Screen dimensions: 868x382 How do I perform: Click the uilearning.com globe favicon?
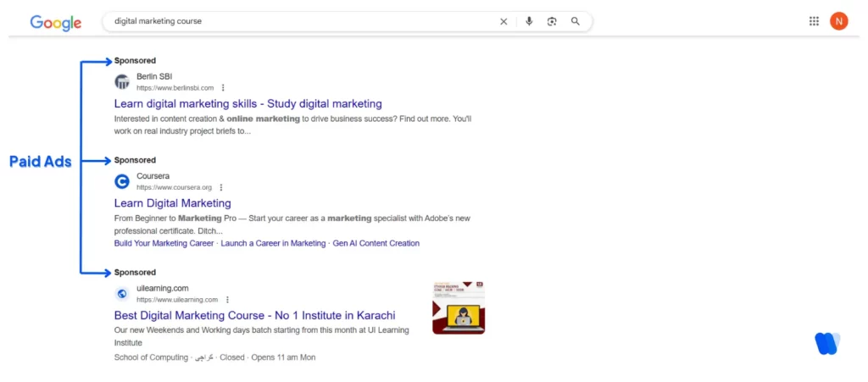(x=122, y=294)
